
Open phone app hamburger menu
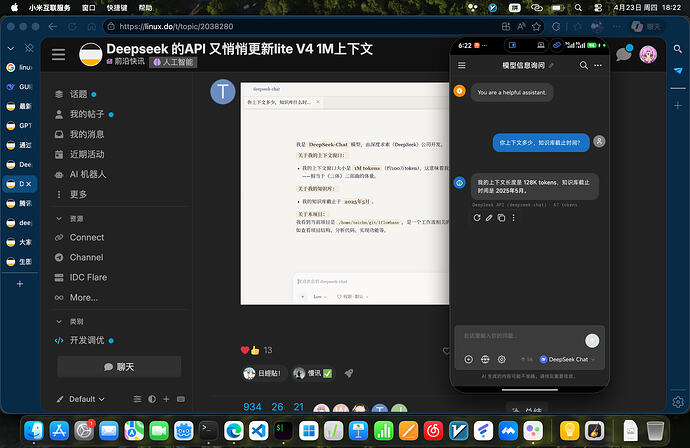click(462, 65)
